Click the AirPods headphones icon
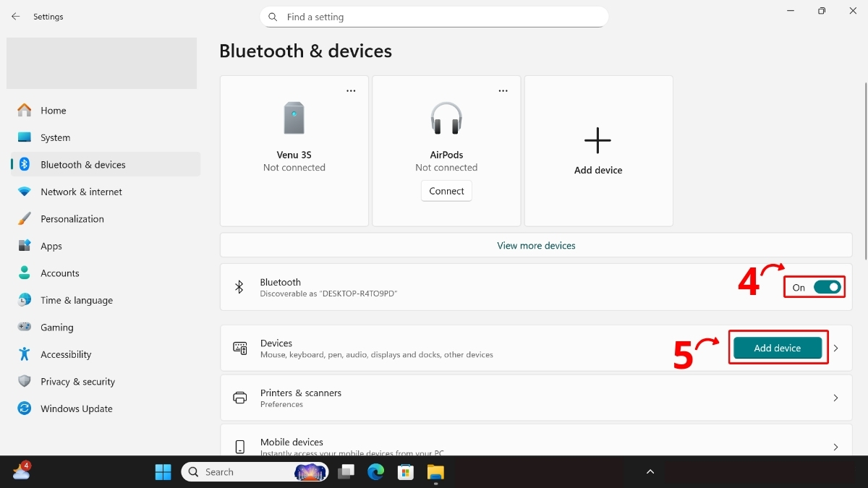Image resolution: width=868 pixels, height=488 pixels. 446,118
